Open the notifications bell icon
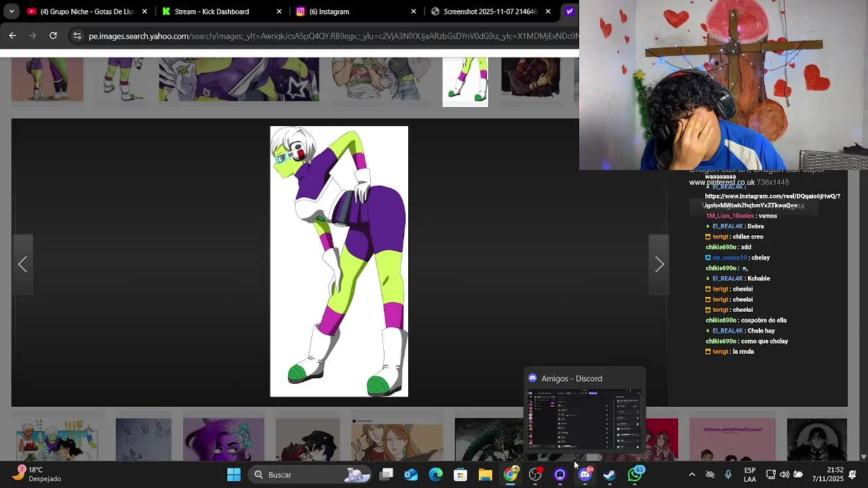The width and height of the screenshot is (868, 488). pos(853,474)
